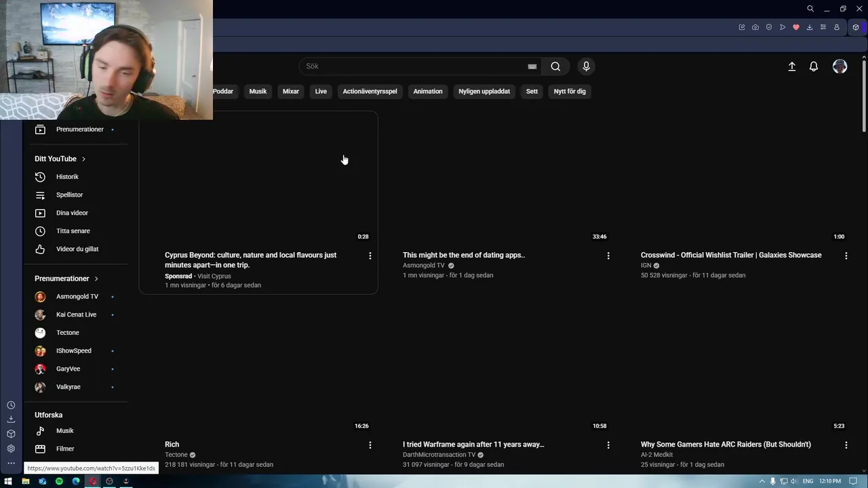The image size is (868, 488).
Task: Open Opera easy setup sliders icon
Action: point(823,27)
